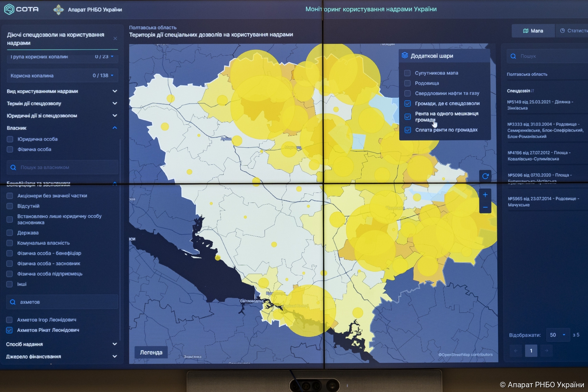This screenshot has width=588, height=392.
Task: Check Ахметов Ігор Леонідович
Action: coord(9,320)
